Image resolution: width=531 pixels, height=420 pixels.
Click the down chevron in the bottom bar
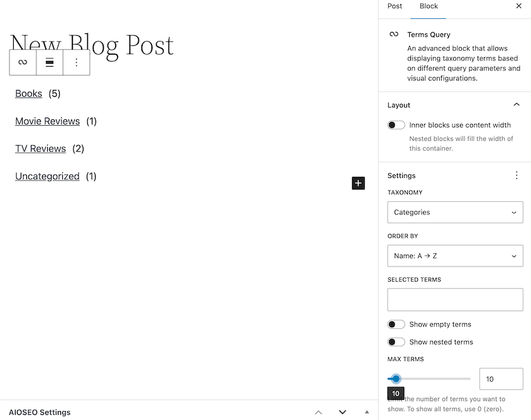(x=342, y=412)
